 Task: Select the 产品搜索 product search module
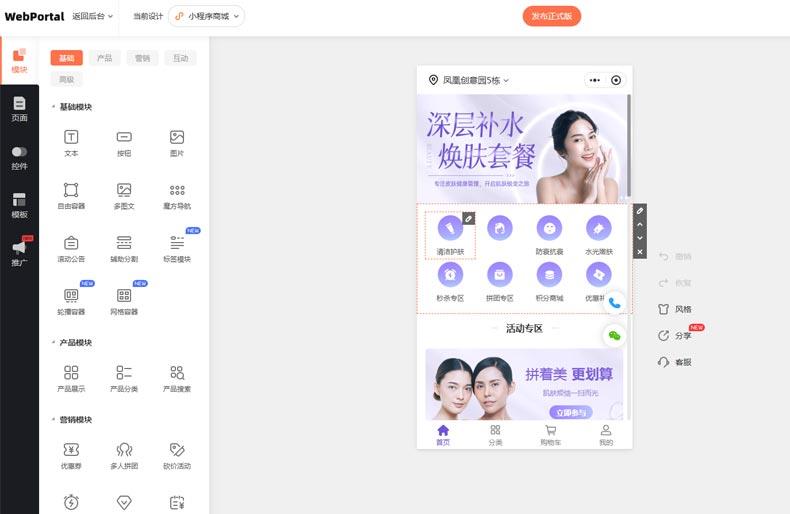(177, 377)
